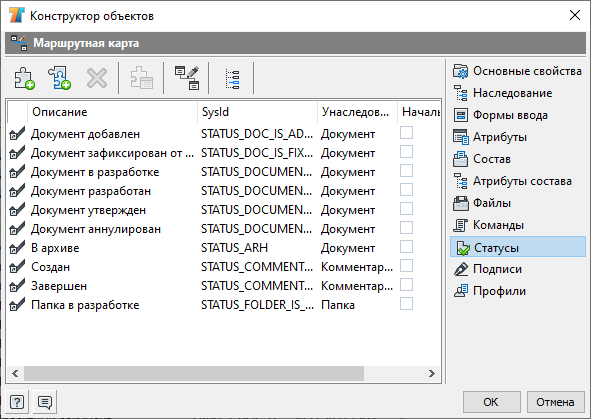Viewport: 591px width, 419px height.
Task: Click the right arrow of horizontal scrollbar
Action: point(432,373)
